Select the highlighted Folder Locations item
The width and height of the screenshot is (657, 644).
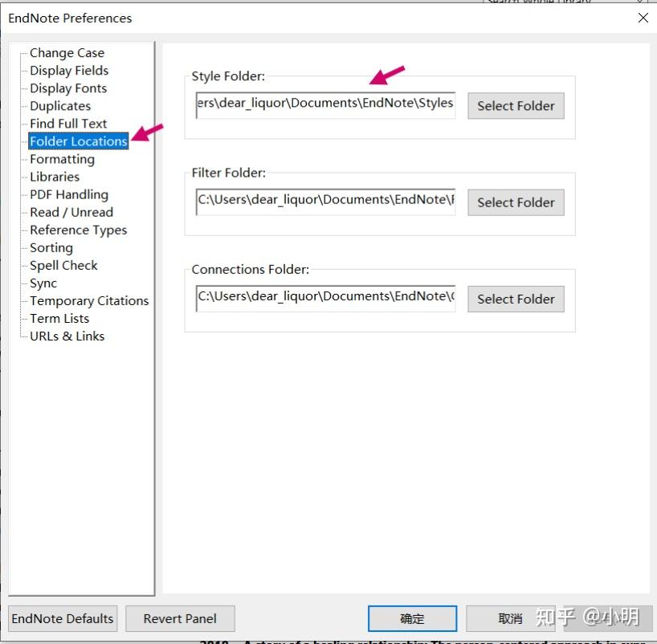click(79, 141)
